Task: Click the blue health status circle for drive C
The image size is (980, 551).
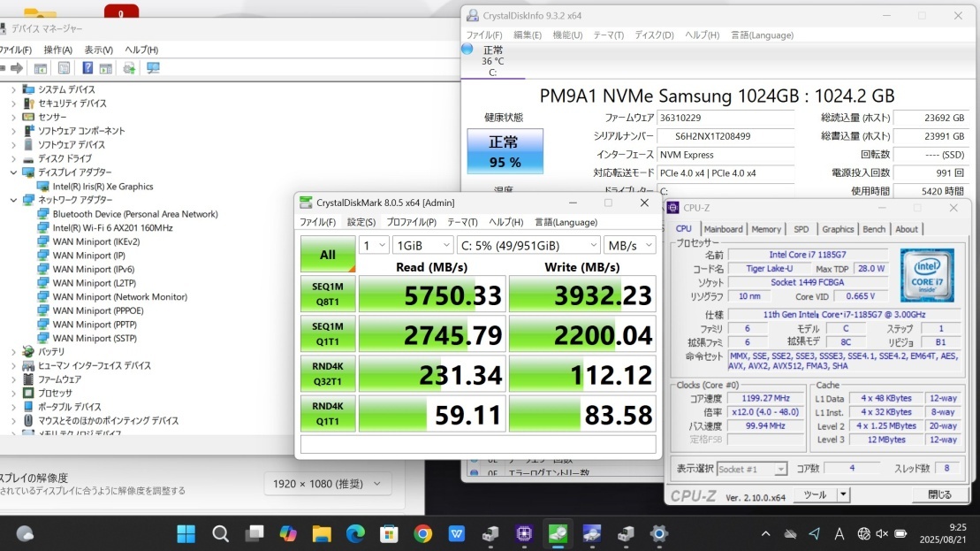Action: pyautogui.click(x=467, y=50)
